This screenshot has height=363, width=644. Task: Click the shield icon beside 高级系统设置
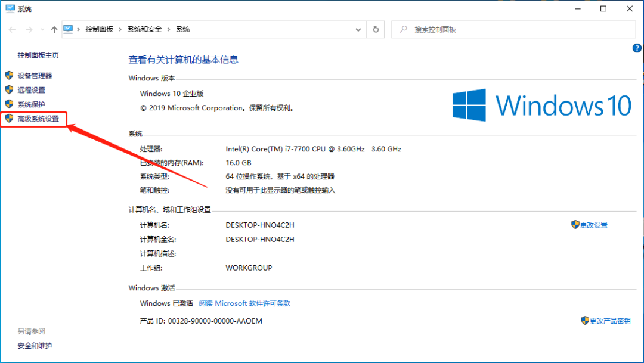click(9, 118)
